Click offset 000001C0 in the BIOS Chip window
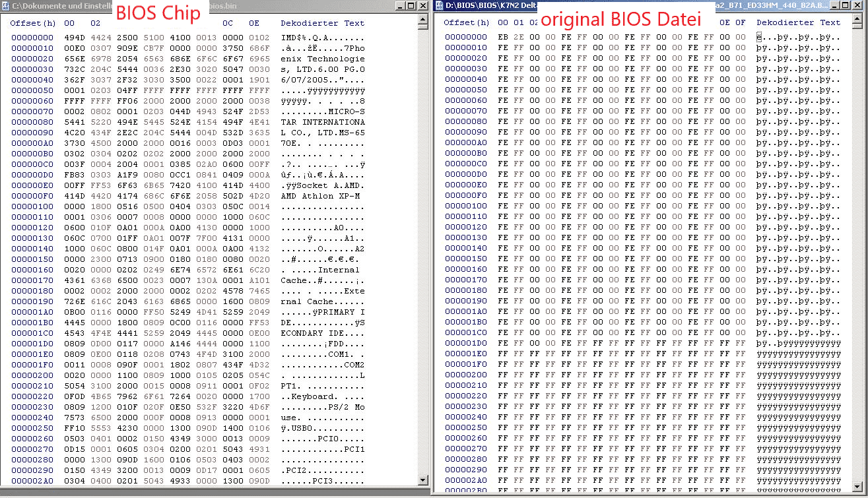Viewport: 868px width, 498px height. [x=32, y=333]
